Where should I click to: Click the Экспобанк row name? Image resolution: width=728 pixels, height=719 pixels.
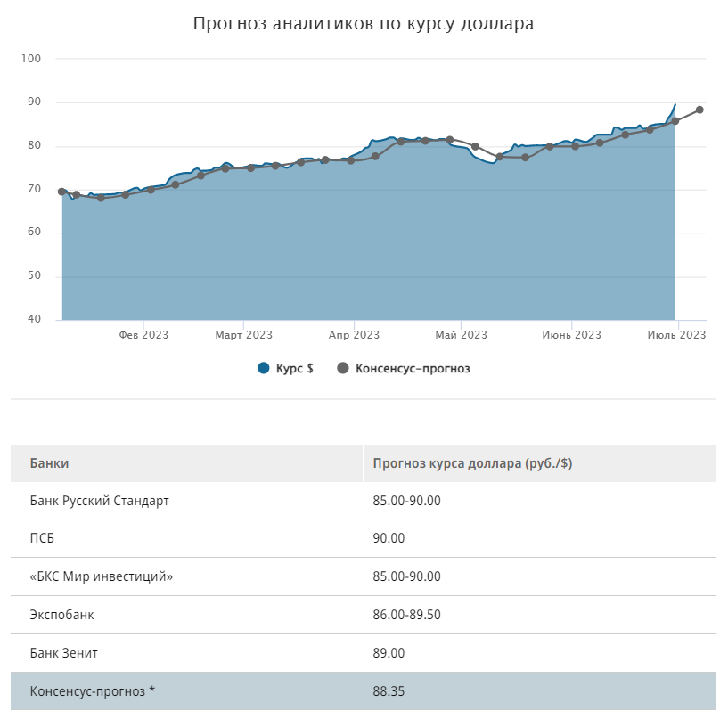pos(61,615)
